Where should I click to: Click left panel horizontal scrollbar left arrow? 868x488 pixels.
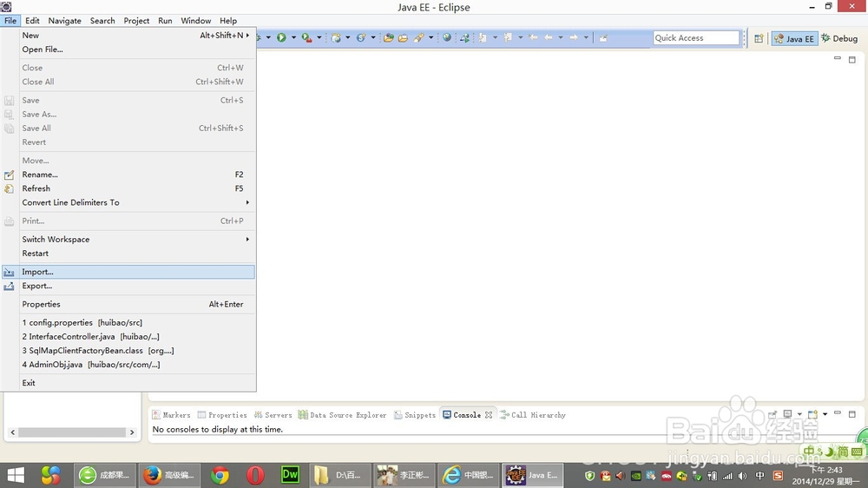12,432
